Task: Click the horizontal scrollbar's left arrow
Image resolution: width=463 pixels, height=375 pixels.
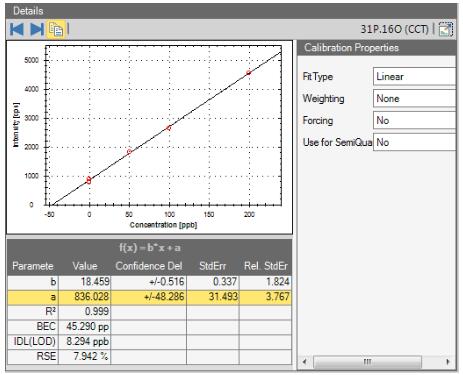Action: [x=304, y=362]
